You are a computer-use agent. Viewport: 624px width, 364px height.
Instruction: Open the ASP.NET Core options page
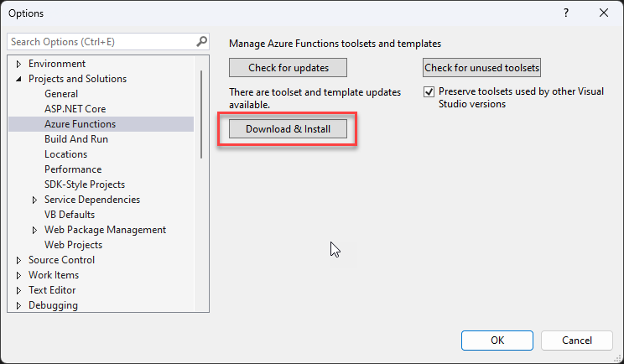(75, 109)
